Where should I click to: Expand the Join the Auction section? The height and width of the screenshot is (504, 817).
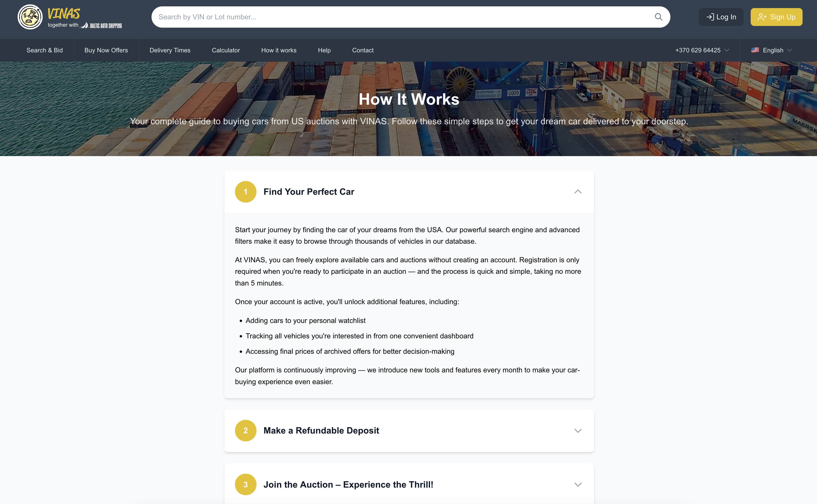pyautogui.click(x=578, y=484)
